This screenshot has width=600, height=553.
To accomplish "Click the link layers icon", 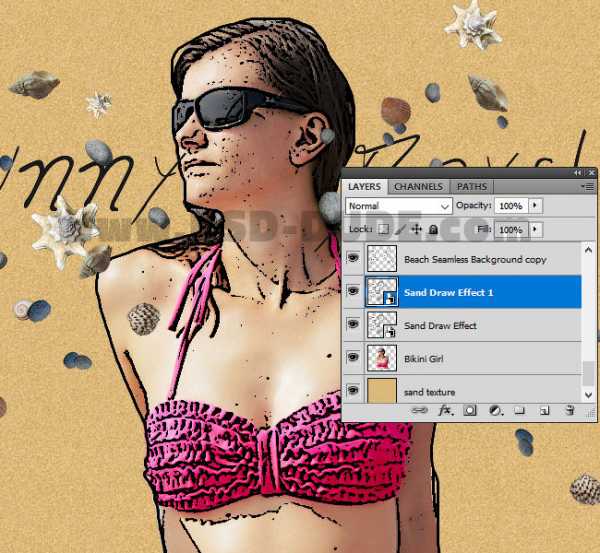I will coord(420,410).
